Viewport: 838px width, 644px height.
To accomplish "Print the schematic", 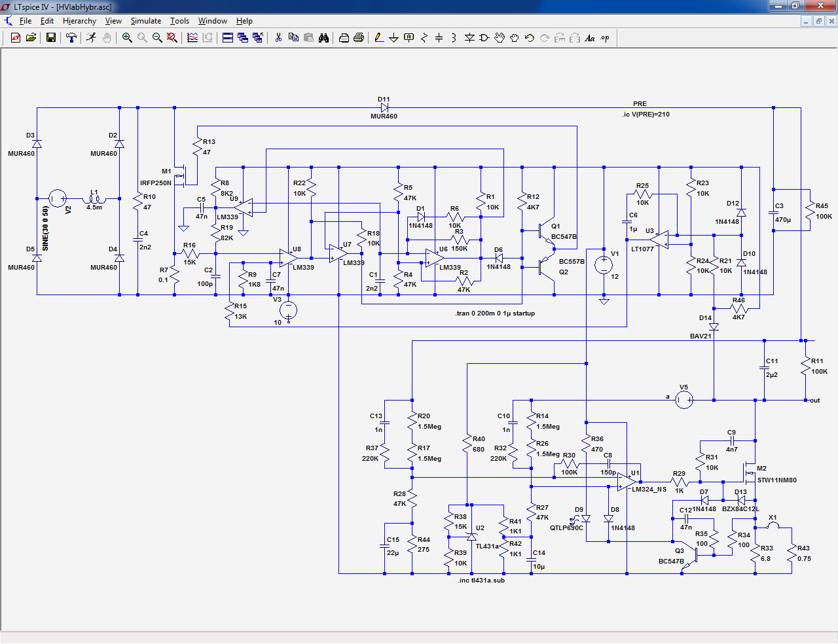I will (359, 38).
